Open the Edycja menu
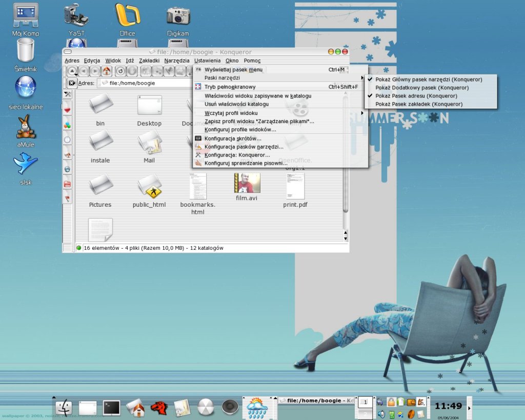Screen dimensions: 525x420 tap(92, 61)
